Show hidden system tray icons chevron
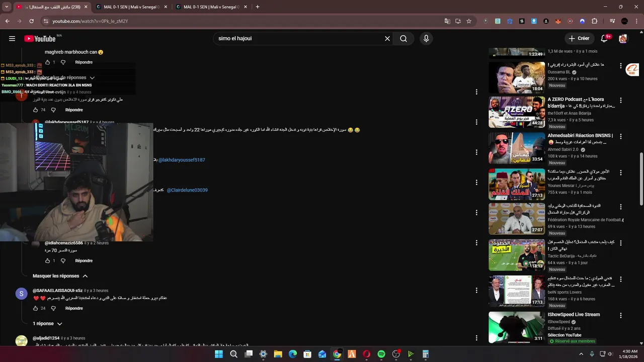This screenshot has height=362, width=644. click(582, 354)
